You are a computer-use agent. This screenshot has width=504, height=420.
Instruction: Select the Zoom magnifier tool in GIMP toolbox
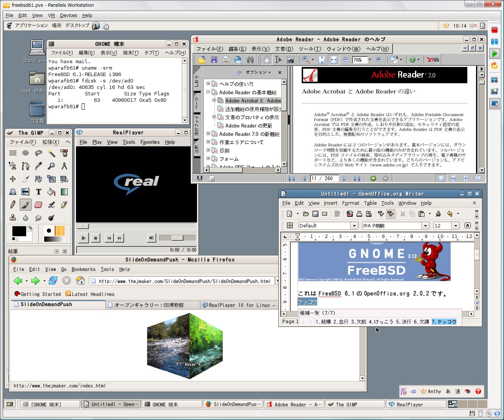pos(51,166)
